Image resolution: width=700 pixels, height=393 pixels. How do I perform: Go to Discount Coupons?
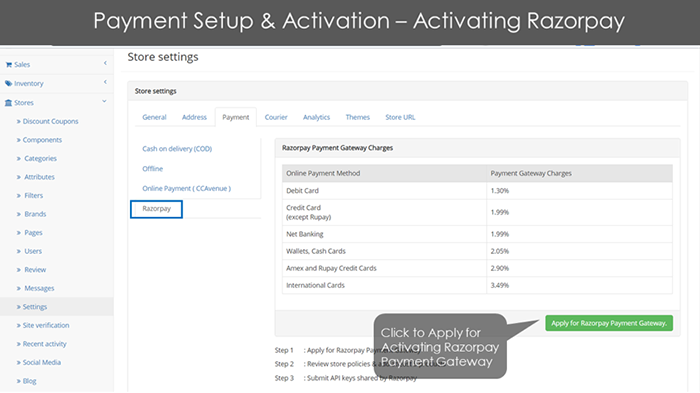(x=50, y=121)
